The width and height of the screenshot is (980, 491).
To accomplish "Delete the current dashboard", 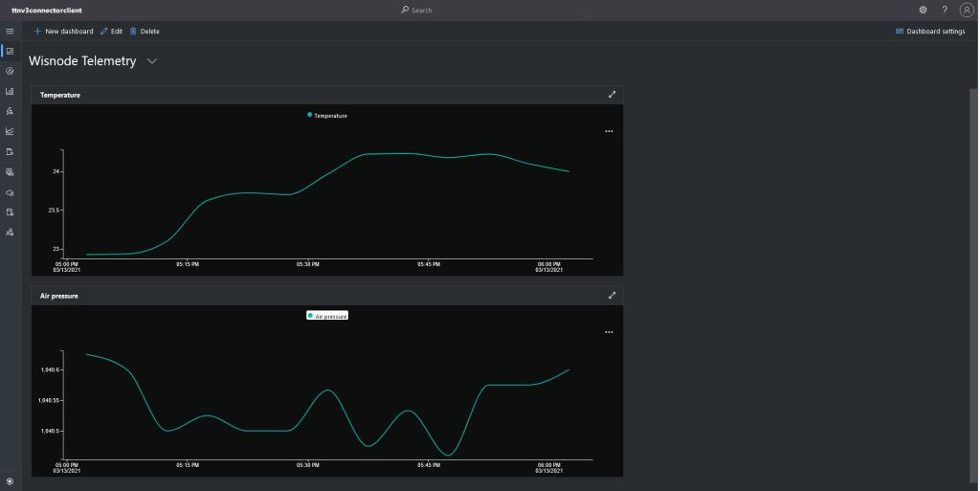I will point(145,32).
